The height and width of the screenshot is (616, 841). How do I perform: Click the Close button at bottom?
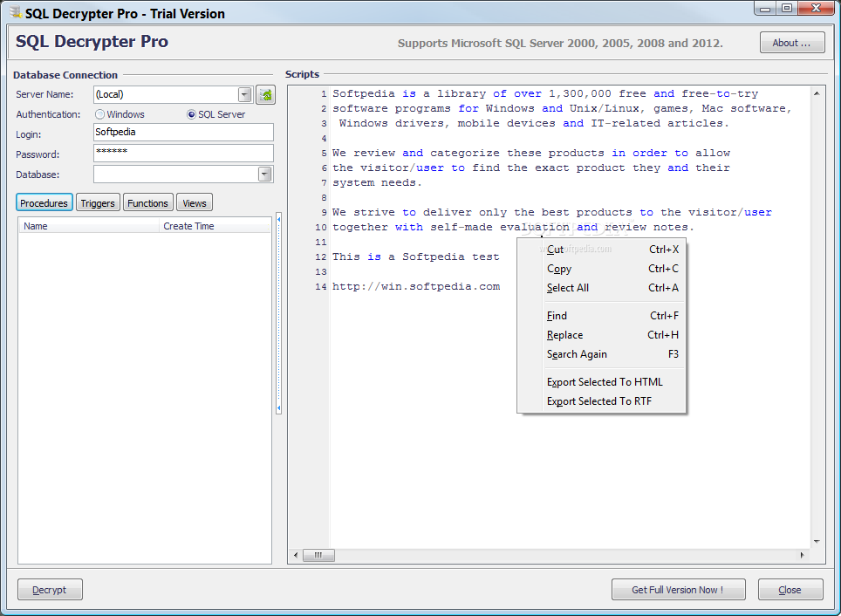coord(790,590)
